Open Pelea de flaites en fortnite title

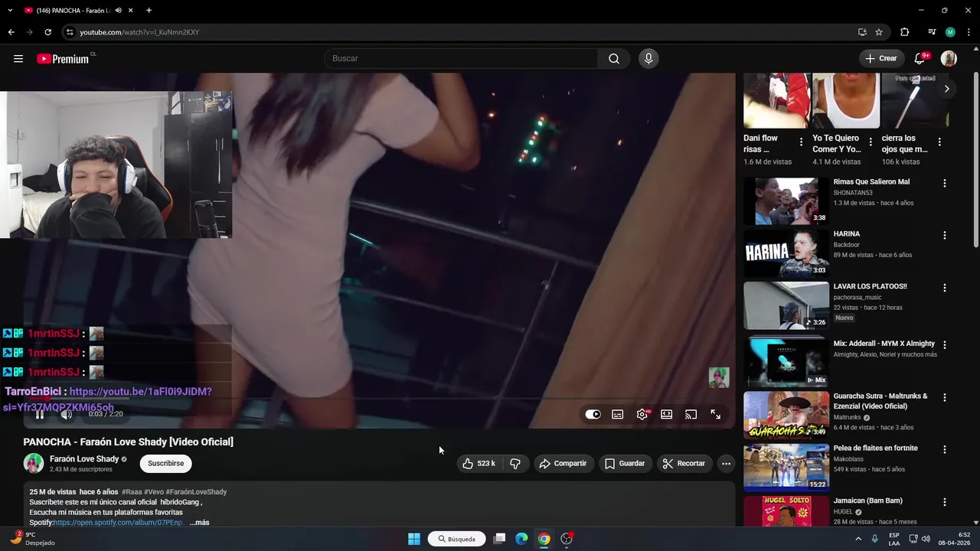pyautogui.click(x=875, y=448)
